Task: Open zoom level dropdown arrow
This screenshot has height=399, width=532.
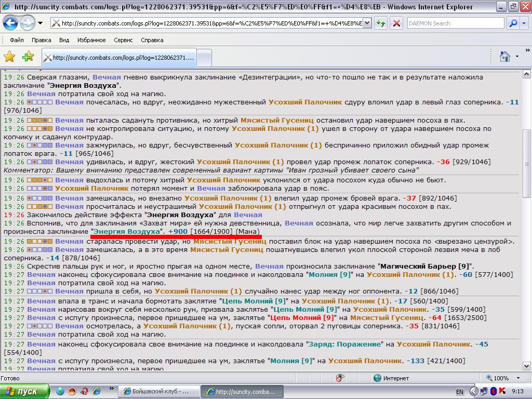Action: tap(518, 378)
